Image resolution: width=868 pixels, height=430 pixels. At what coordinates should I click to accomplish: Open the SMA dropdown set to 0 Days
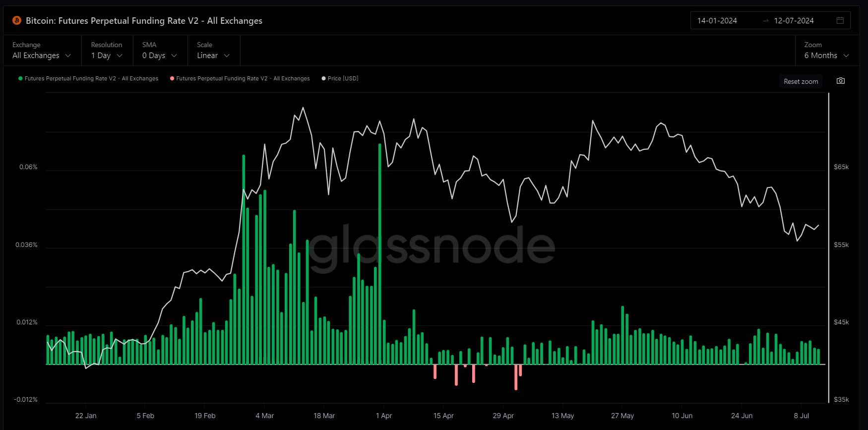[160, 56]
